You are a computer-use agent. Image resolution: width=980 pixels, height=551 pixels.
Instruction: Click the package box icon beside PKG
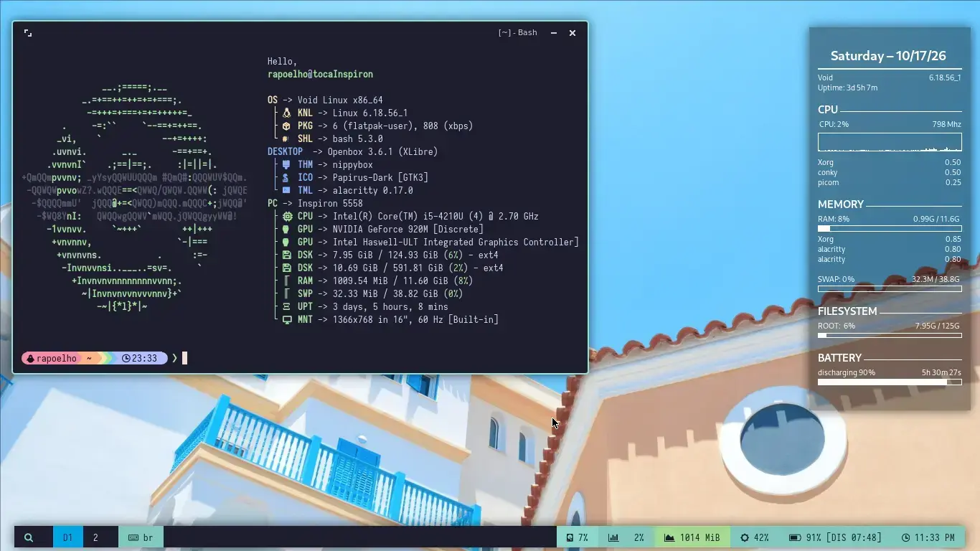[x=287, y=126]
